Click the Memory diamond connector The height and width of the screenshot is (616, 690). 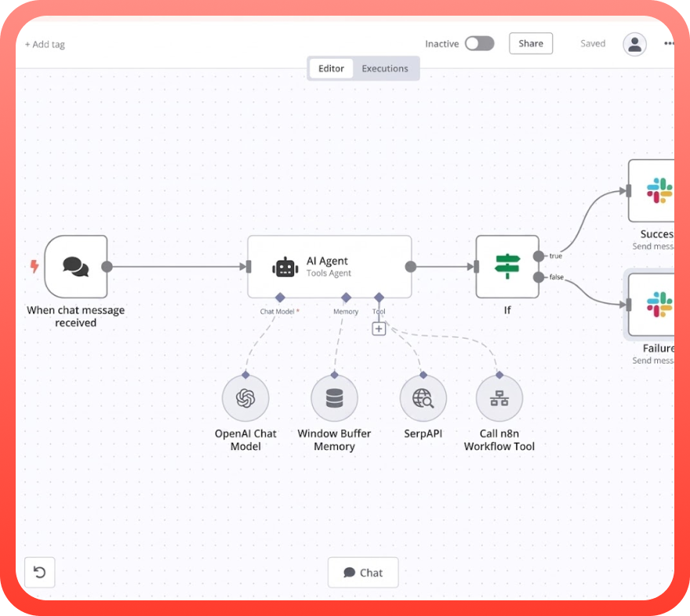click(347, 298)
